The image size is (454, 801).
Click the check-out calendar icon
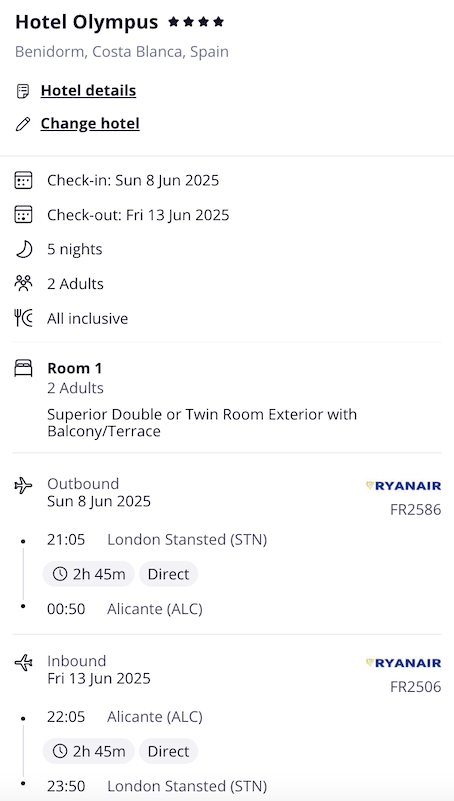tap(23, 215)
